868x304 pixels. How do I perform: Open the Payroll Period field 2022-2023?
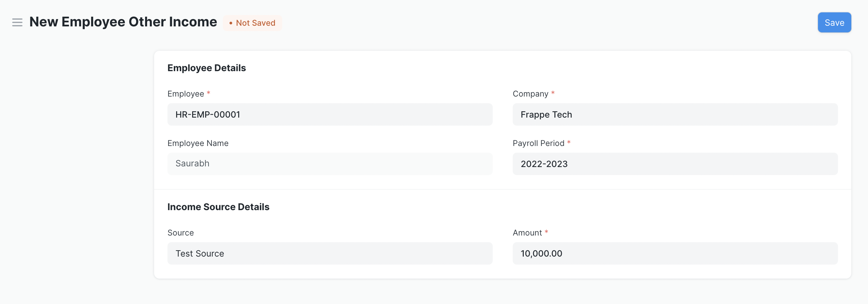pos(675,164)
